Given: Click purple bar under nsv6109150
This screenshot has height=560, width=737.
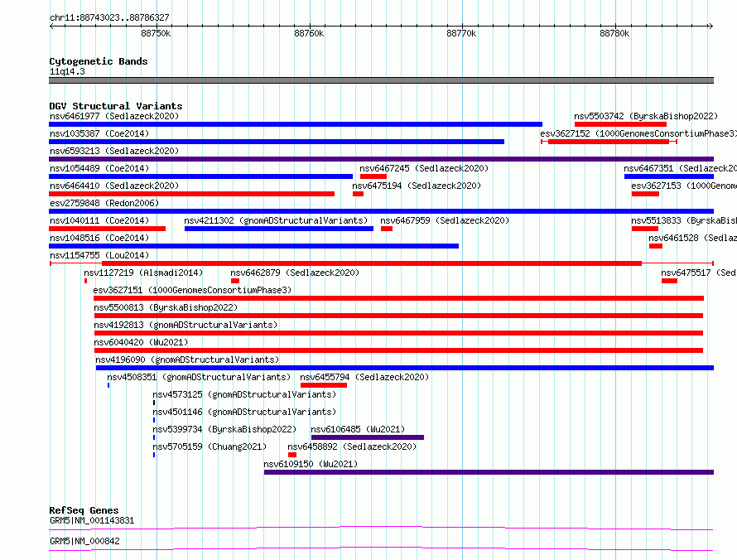Looking at the screenshot, I should [x=489, y=472].
